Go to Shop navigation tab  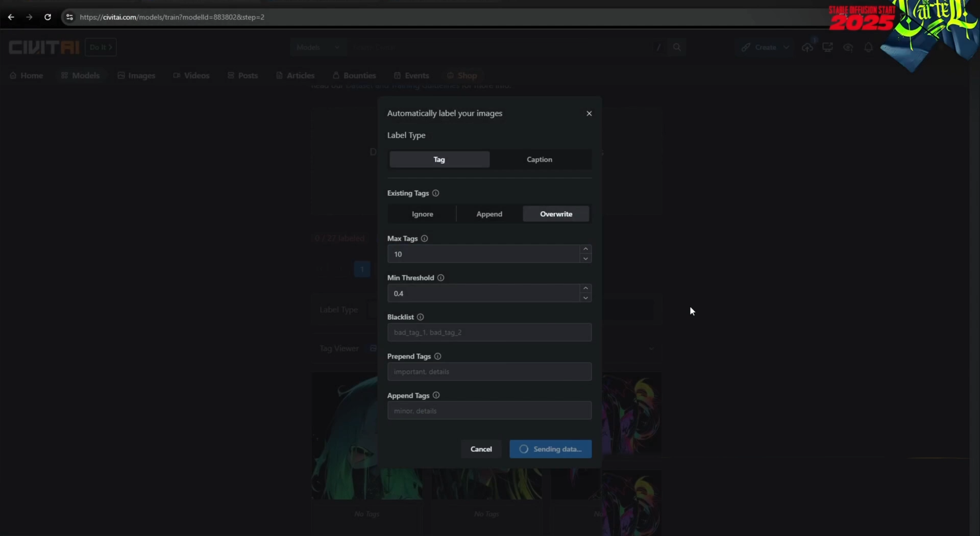[x=462, y=75]
